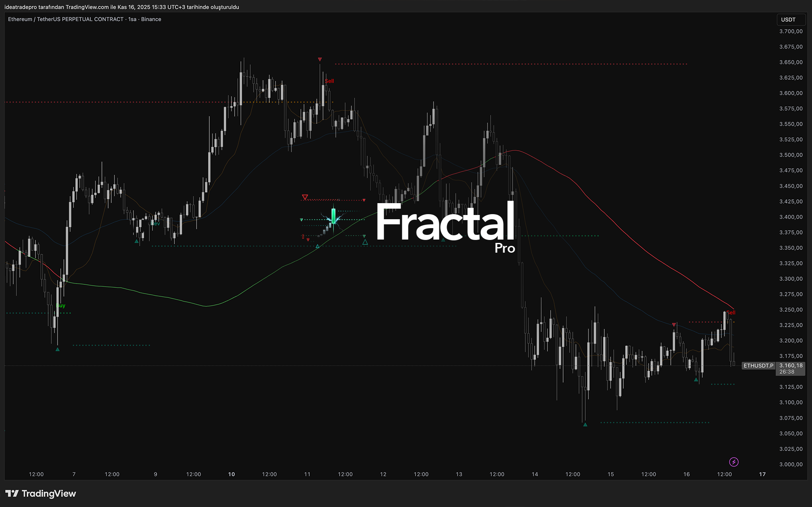Click the glowing green candle logo icon
Image resolution: width=812 pixels, height=507 pixels.
[334, 217]
